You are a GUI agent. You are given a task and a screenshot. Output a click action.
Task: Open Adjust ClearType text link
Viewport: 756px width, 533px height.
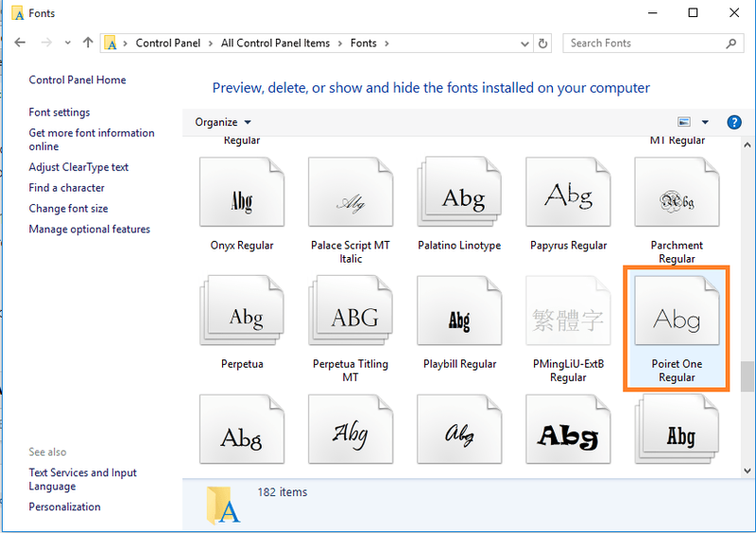coord(78,167)
